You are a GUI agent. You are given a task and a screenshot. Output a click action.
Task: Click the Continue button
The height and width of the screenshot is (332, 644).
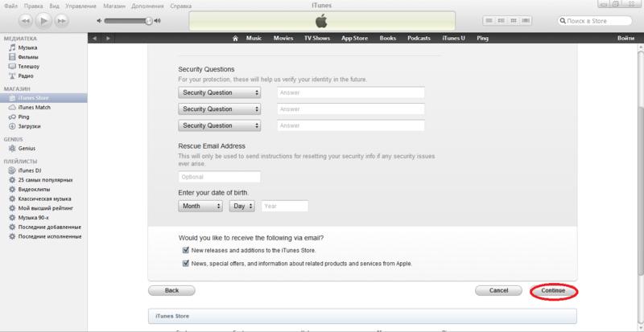[x=553, y=290]
